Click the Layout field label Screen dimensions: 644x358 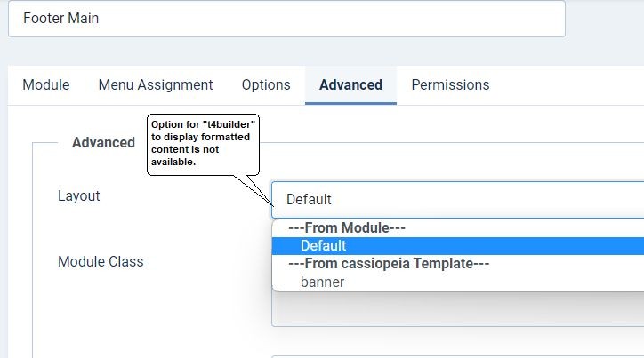tap(79, 195)
